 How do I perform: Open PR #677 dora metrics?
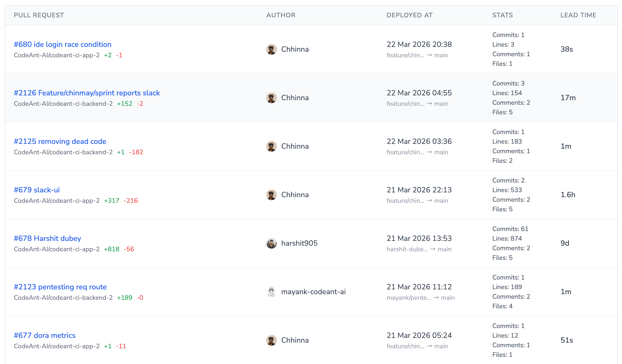pyautogui.click(x=45, y=335)
